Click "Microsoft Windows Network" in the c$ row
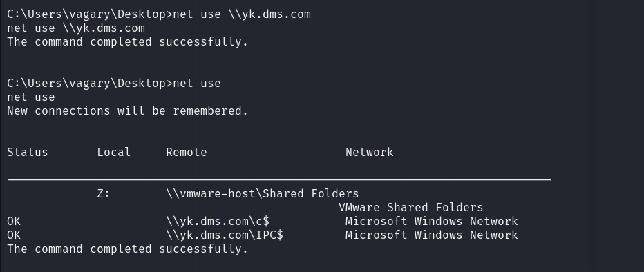 [x=432, y=222]
